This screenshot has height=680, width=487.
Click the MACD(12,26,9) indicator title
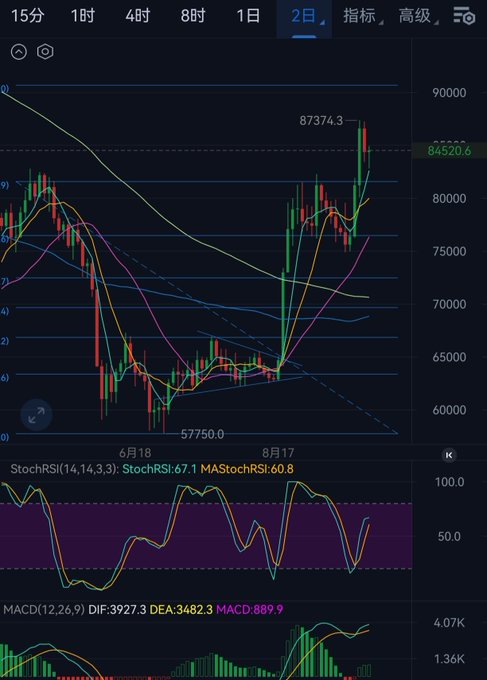[44, 609]
